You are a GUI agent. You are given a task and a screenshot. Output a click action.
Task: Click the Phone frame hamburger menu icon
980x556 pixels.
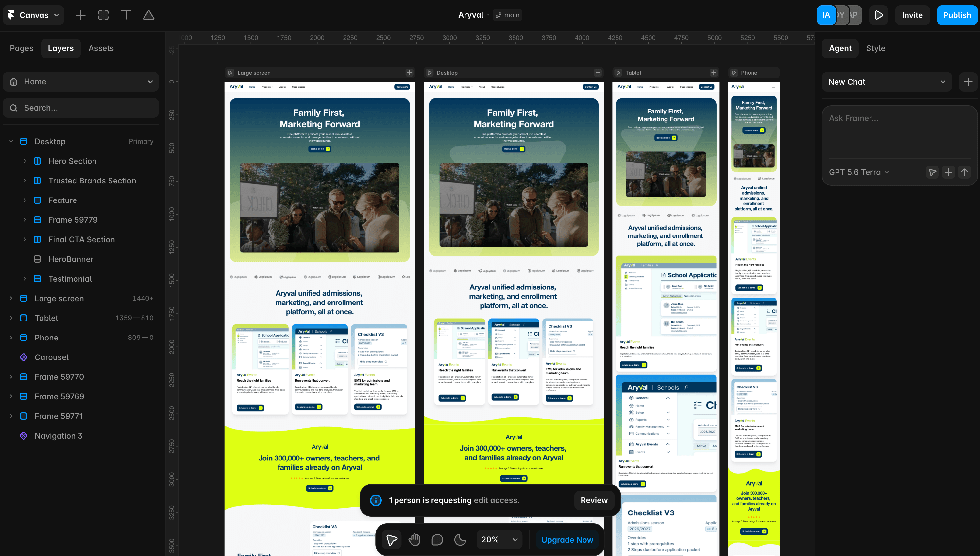click(773, 87)
